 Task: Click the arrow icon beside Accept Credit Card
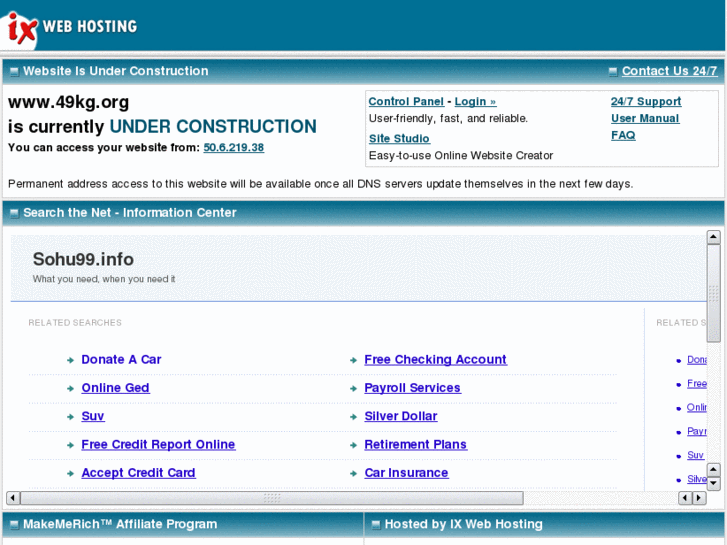pyautogui.click(x=70, y=474)
